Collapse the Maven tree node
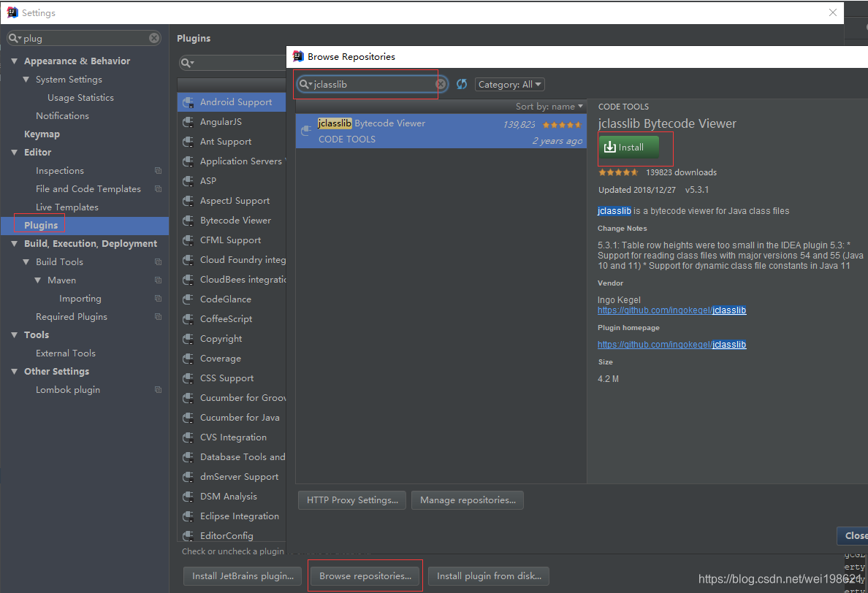The image size is (868, 593). click(38, 280)
